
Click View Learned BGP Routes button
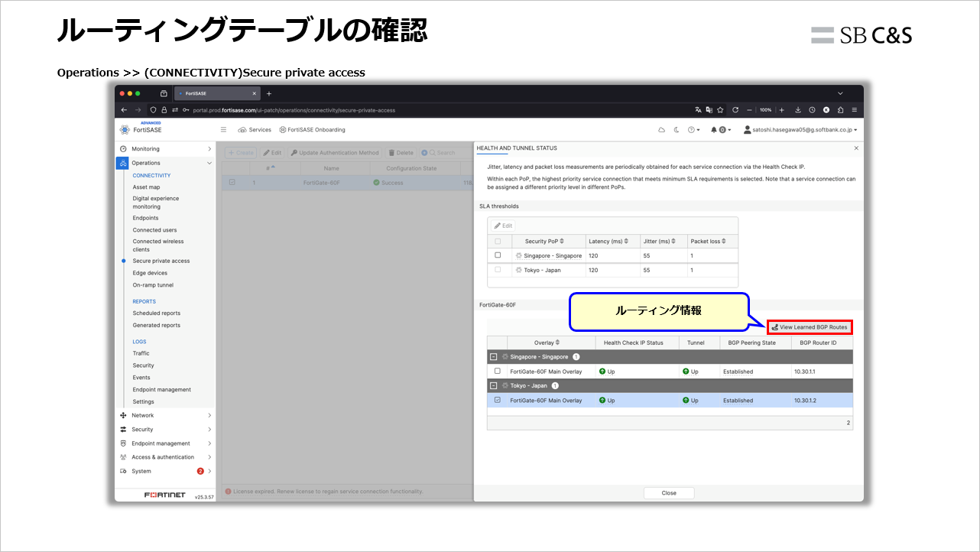click(x=810, y=327)
